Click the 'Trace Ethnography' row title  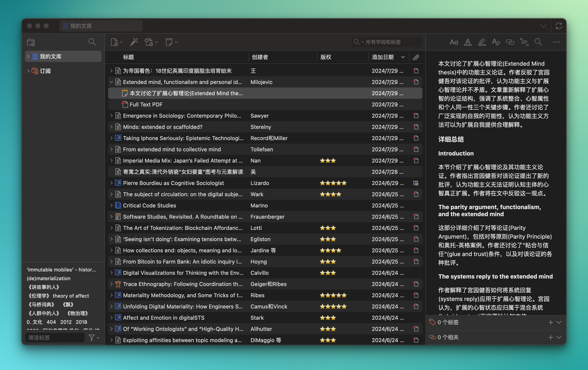tap(183, 284)
